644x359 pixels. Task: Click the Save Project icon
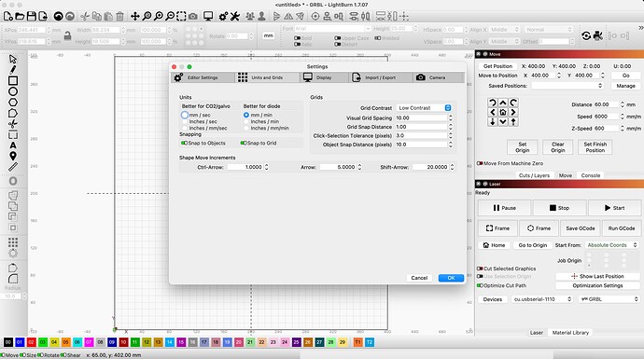31,17
